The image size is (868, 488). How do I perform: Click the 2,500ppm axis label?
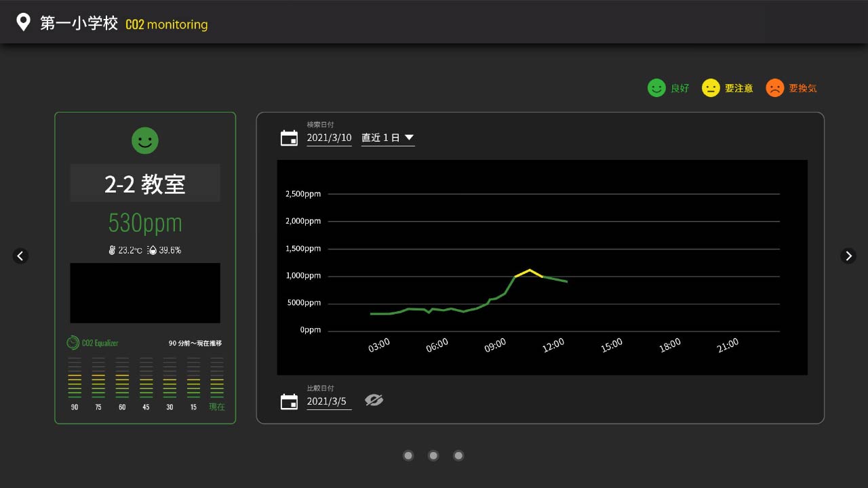(x=303, y=194)
